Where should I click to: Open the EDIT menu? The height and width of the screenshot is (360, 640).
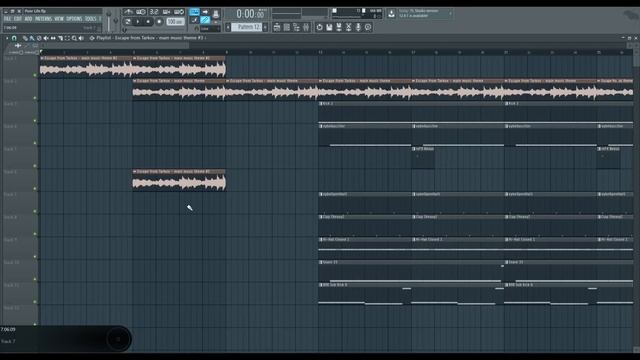(x=18, y=19)
